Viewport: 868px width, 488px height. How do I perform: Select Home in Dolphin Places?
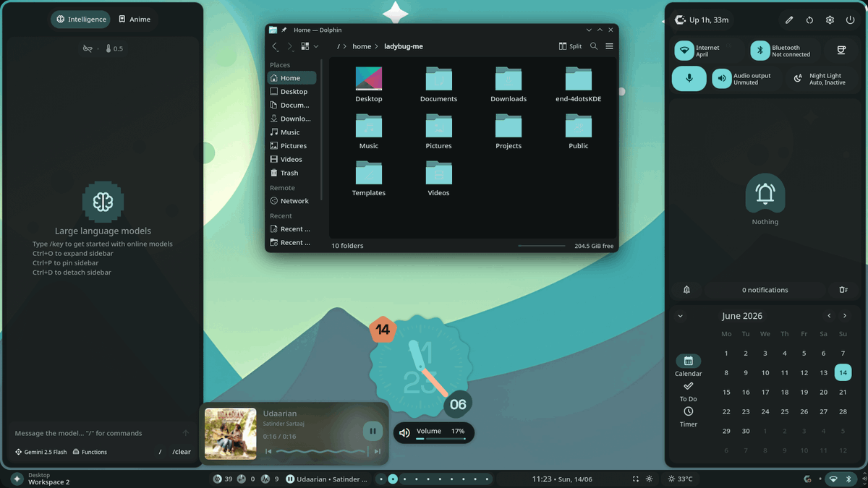tap(292, 78)
